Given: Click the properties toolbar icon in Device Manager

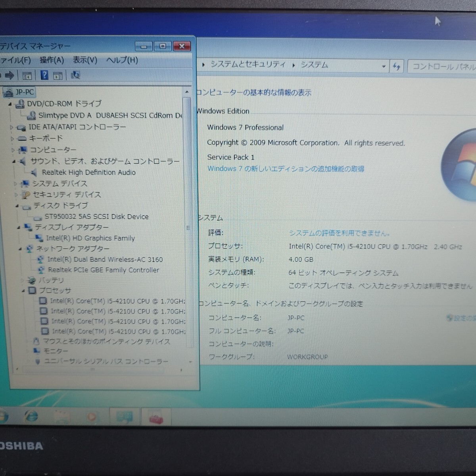Looking at the screenshot, I should coord(58,75).
